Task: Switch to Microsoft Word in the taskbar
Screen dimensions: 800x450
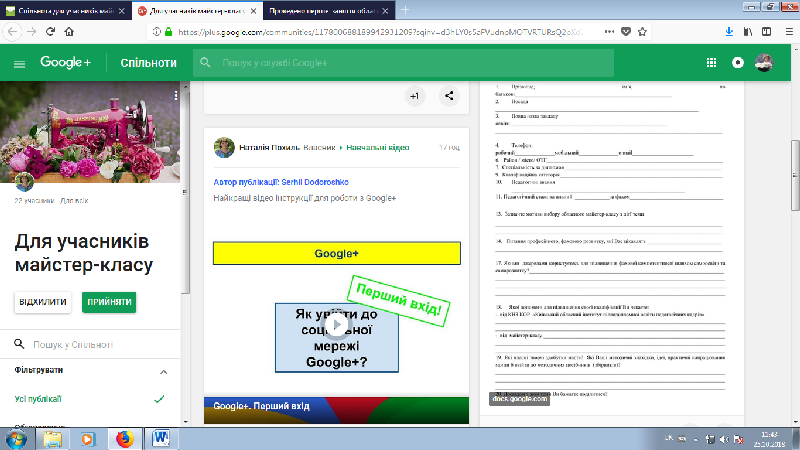Action: (161, 439)
